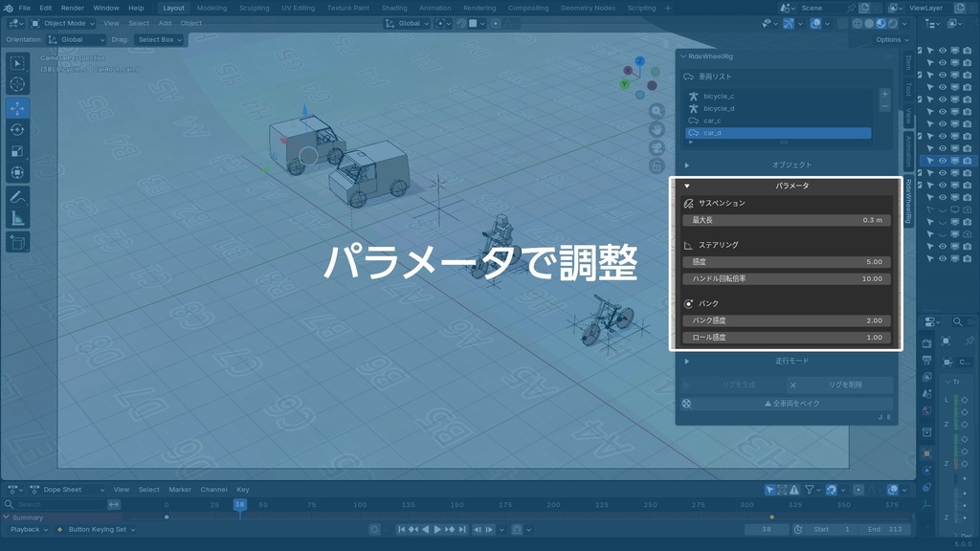Expand the 走行モード section
The image size is (980, 551).
pyautogui.click(x=687, y=362)
